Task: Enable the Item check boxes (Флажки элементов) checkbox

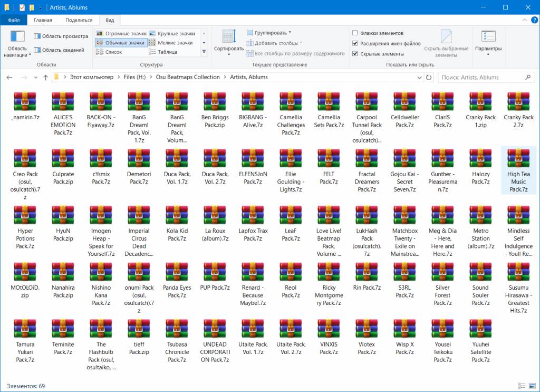Action: click(355, 33)
